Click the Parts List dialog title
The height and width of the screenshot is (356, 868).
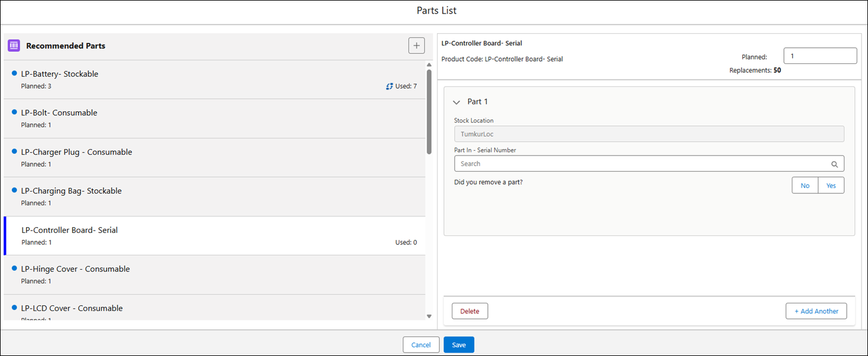436,11
